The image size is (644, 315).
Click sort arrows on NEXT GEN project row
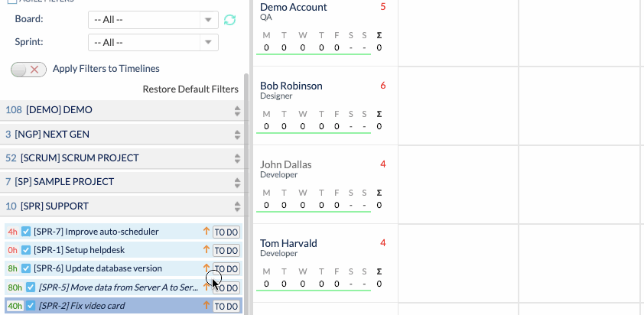click(237, 134)
